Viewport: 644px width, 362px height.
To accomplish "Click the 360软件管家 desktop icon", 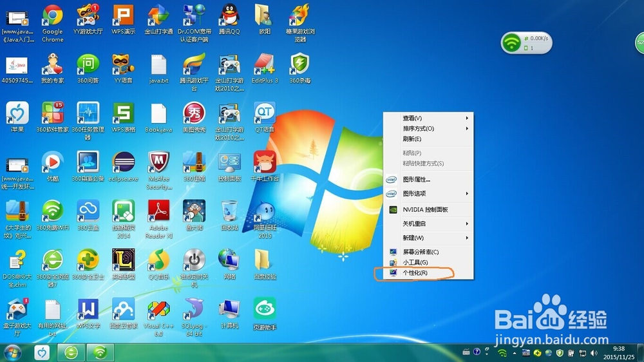I will [53, 117].
